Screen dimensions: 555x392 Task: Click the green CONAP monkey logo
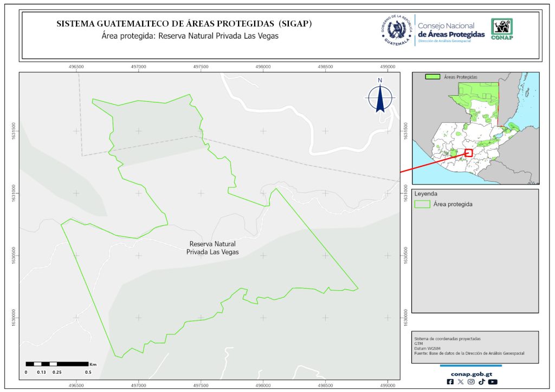pyautogui.click(x=501, y=29)
